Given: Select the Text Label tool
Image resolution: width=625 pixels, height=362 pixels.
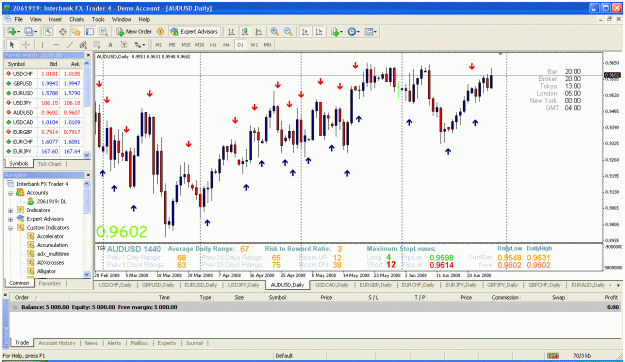Looking at the screenshot, I should (124, 45).
